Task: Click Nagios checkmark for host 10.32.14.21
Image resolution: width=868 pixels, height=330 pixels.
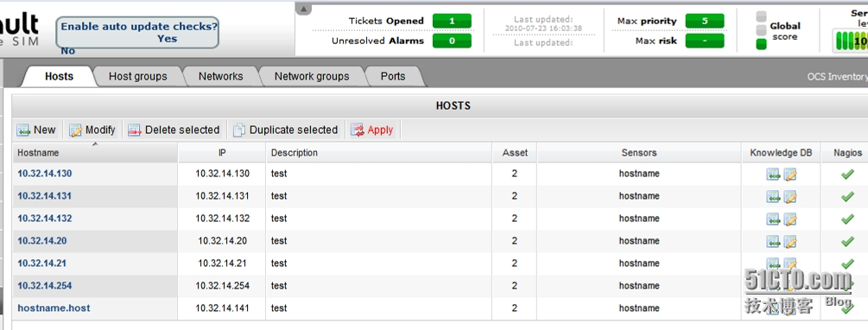Action: point(847,264)
